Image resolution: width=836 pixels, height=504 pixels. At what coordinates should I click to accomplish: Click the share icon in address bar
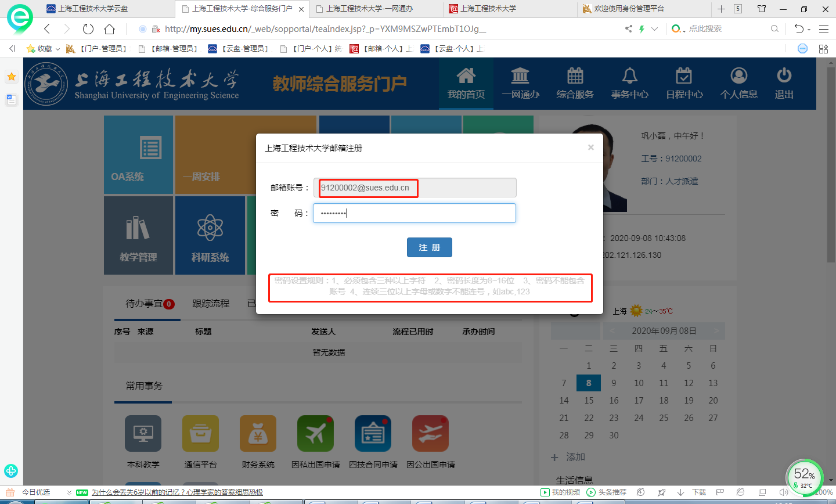click(629, 29)
